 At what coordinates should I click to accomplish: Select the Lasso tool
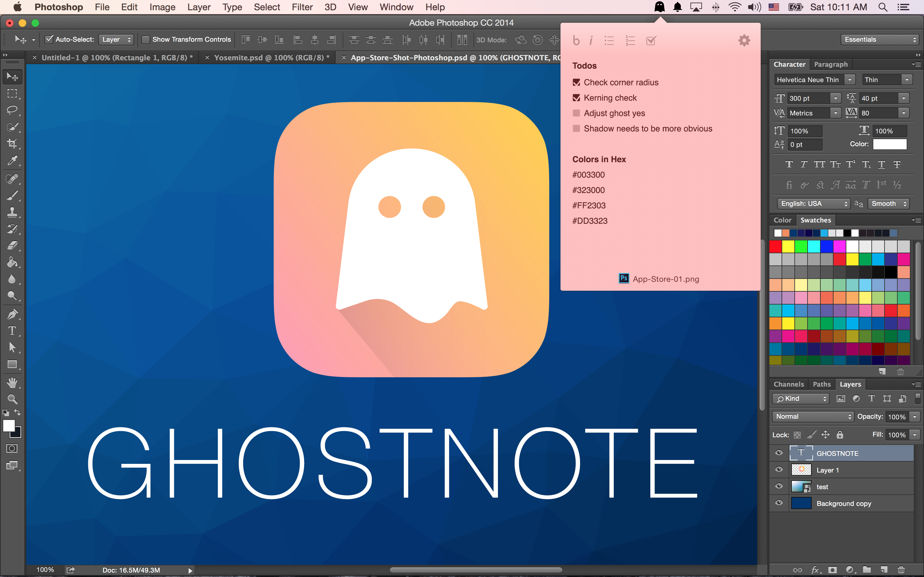coord(12,110)
